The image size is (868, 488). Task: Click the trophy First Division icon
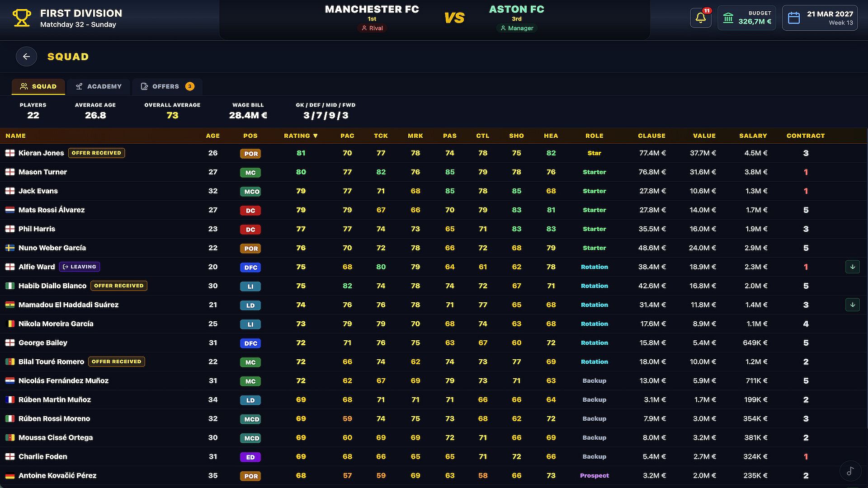click(22, 18)
